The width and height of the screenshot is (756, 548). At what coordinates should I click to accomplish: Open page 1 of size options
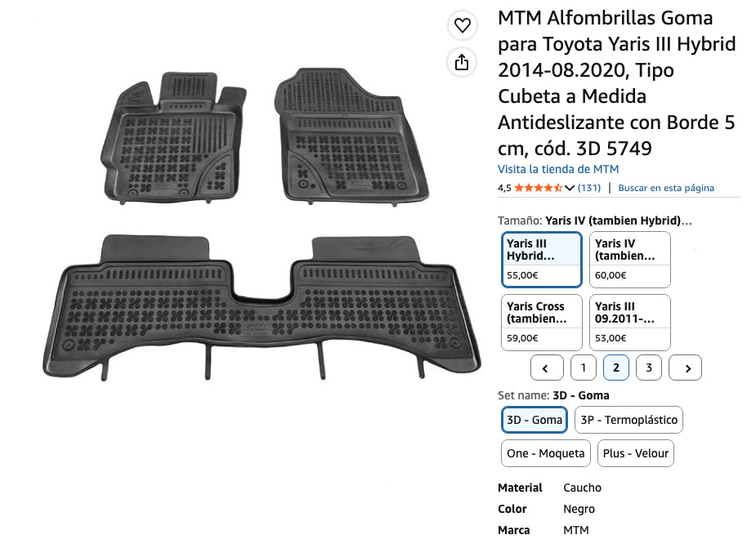coord(583,368)
